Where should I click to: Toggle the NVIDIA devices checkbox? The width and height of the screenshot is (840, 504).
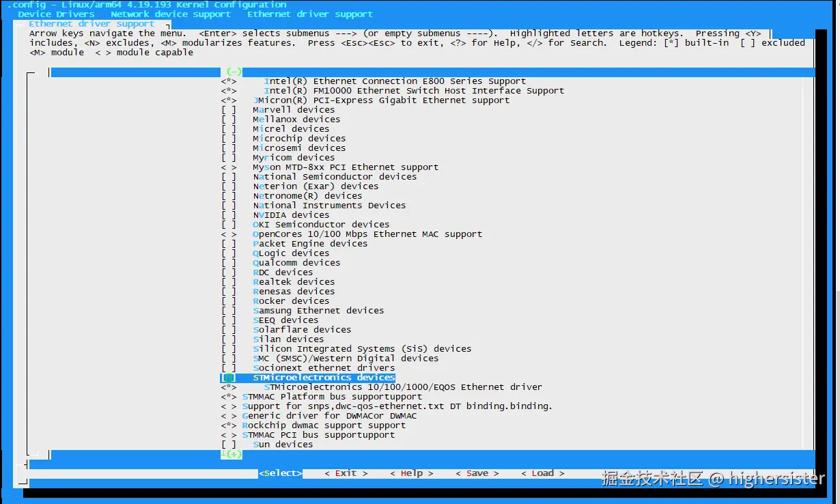[x=229, y=214]
